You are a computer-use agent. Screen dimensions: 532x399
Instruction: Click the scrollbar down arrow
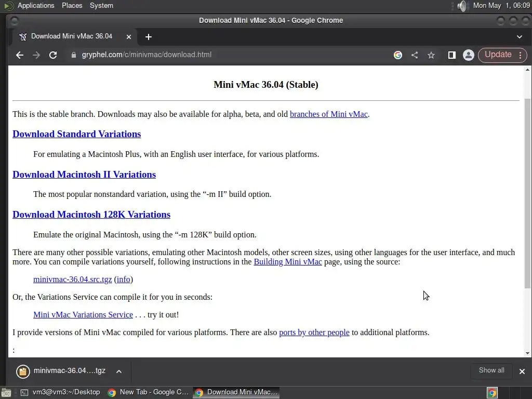tap(527, 353)
